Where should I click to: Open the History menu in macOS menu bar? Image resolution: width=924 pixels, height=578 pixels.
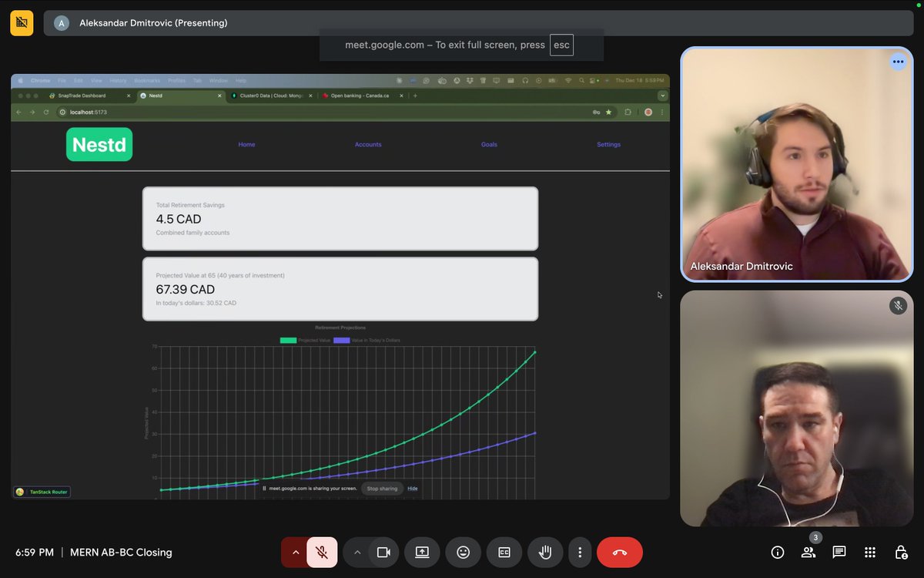(x=118, y=80)
